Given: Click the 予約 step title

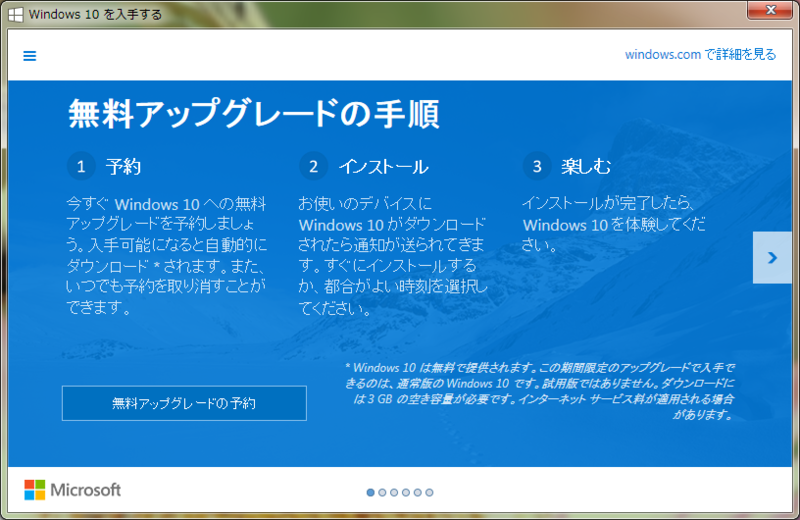Looking at the screenshot, I should (123, 166).
